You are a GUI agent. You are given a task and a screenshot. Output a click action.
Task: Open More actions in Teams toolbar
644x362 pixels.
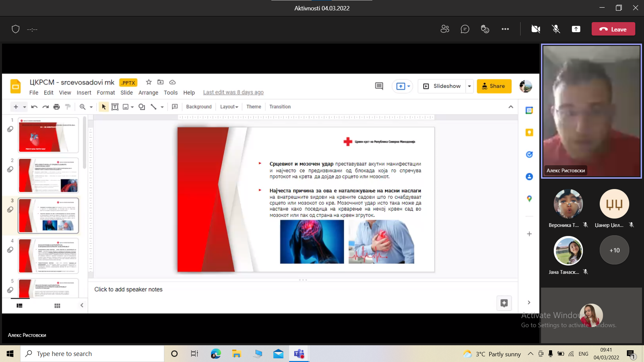pyautogui.click(x=505, y=29)
